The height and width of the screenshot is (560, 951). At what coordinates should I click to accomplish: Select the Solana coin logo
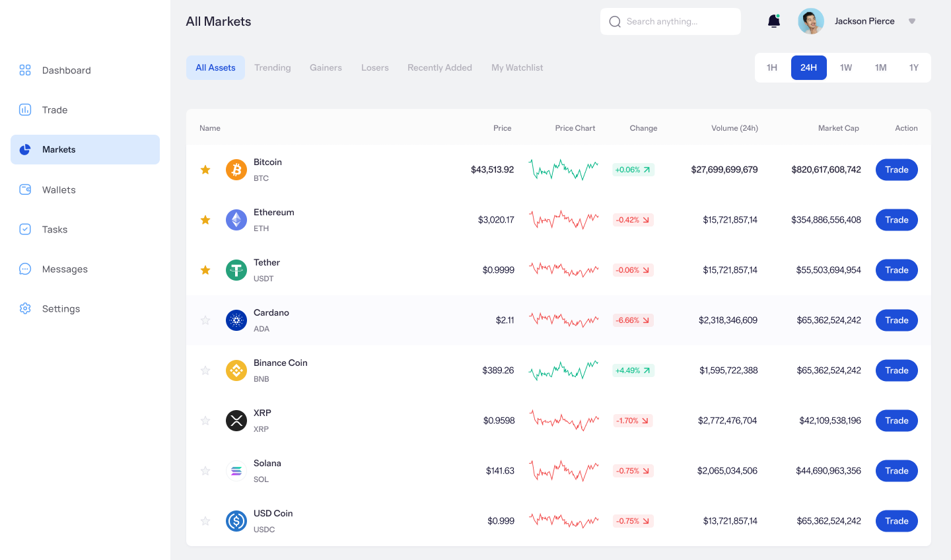pos(236,471)
